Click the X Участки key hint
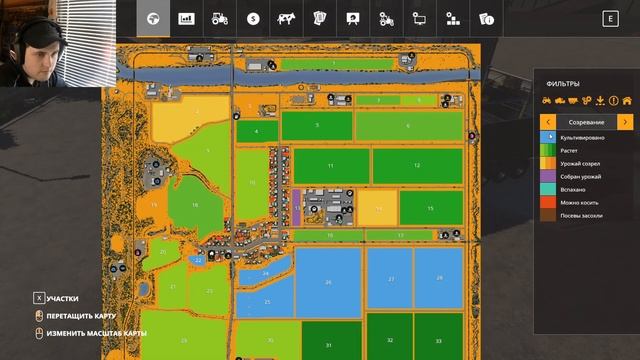640x360 pixels. [56, 298]
